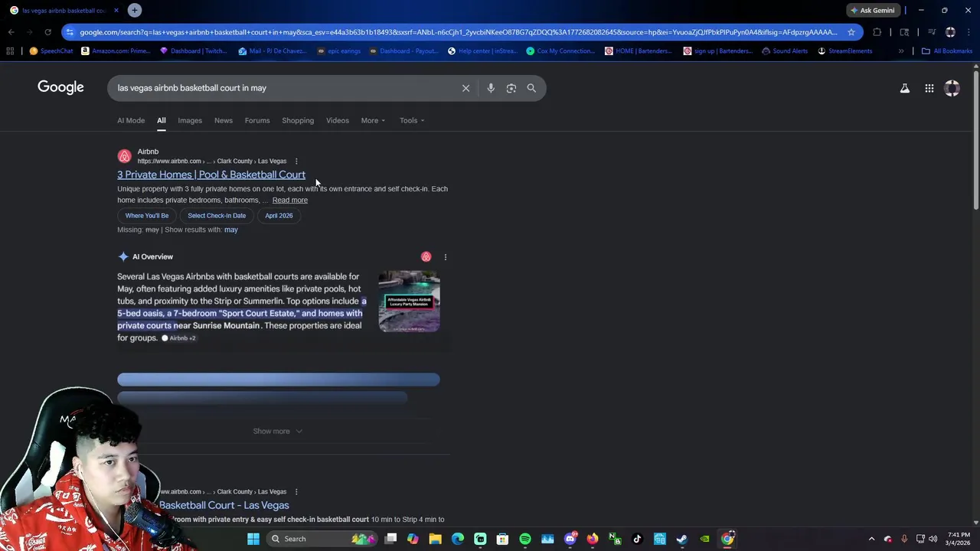Open Search Labs flask icon

[x=905, y=88]
